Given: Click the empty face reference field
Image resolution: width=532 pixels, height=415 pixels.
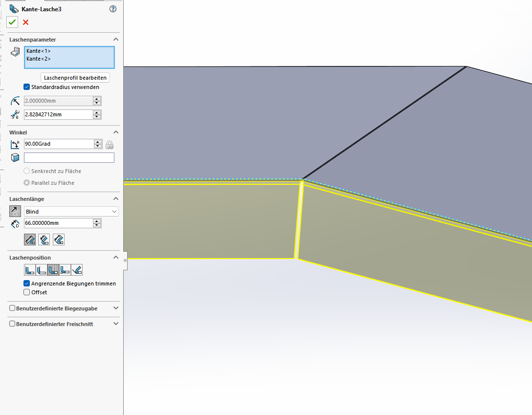Looking at the screenshot, I should pyautogui.click(x=69, y=158).
